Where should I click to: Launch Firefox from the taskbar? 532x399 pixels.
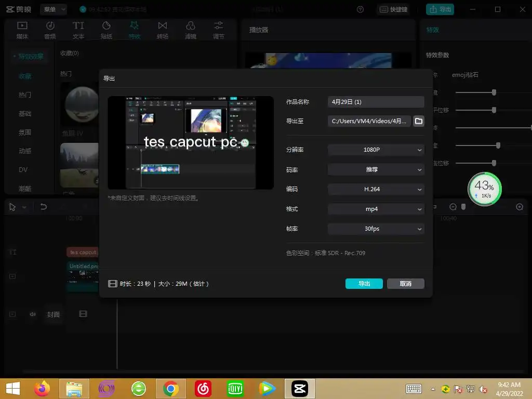(x=42, y=389)
